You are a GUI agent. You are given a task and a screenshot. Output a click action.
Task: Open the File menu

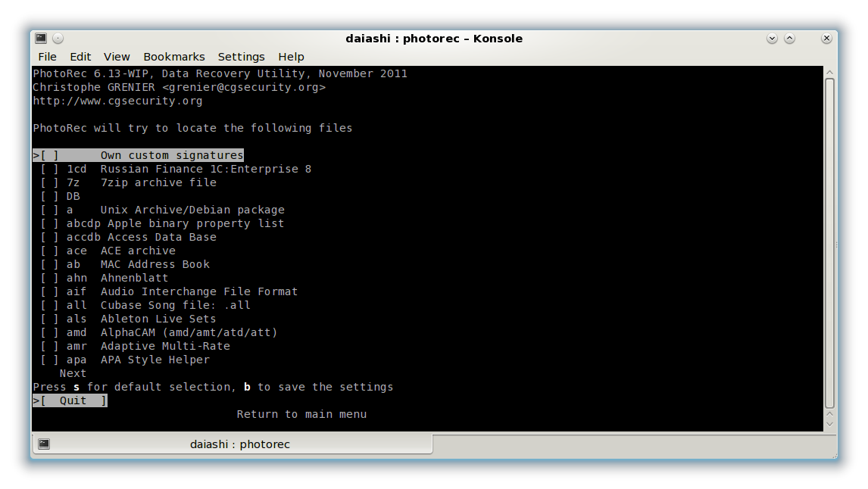47,57
